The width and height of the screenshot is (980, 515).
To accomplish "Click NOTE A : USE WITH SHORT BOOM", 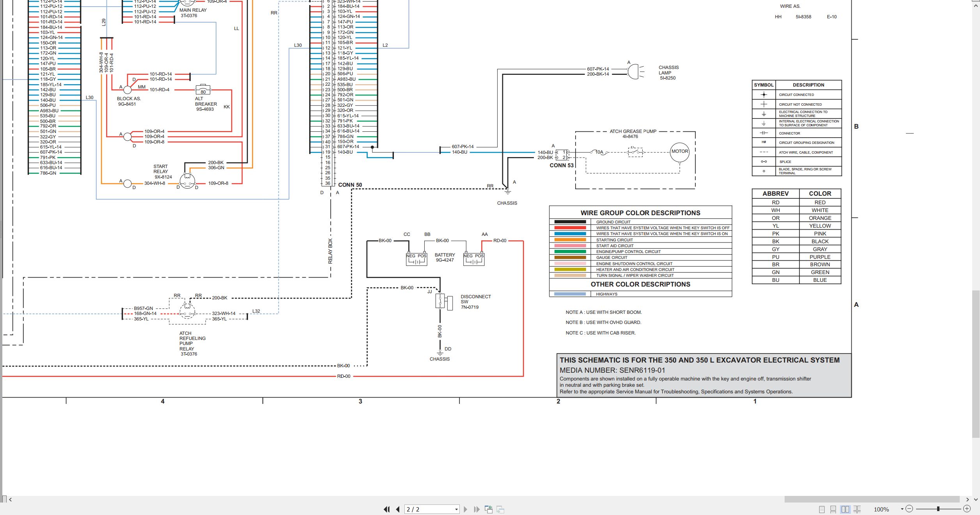I will pos(604,312).
